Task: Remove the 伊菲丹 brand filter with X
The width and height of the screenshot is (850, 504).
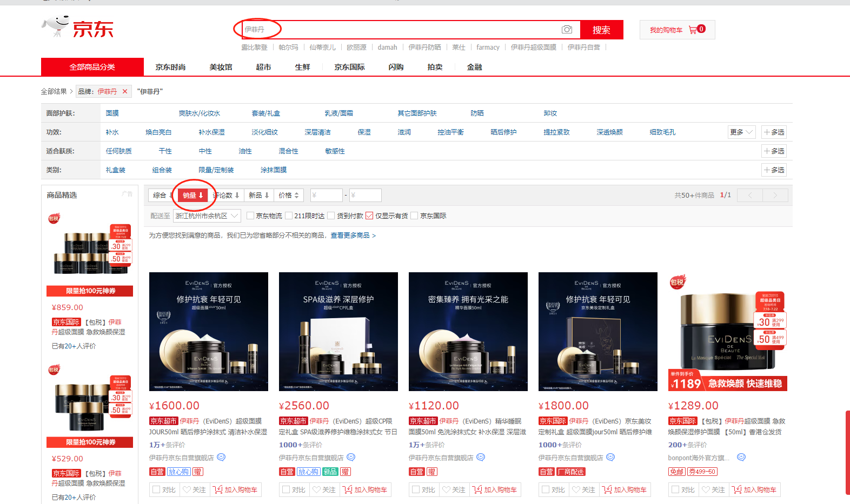Action: pyautogui.click(x=125, y=91)
